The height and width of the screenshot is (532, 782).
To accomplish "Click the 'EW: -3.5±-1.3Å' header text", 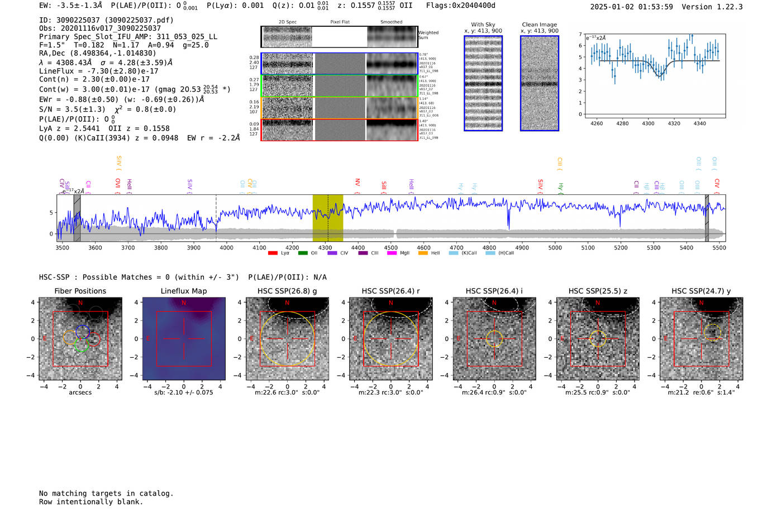I will point(71,6).
